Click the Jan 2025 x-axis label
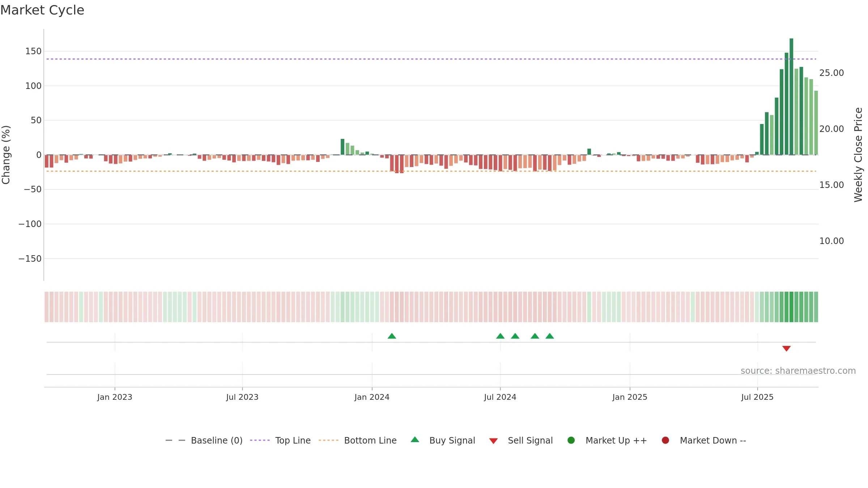Image resolution: width=868 pixels, height=488 pixels. pos(630,397)
